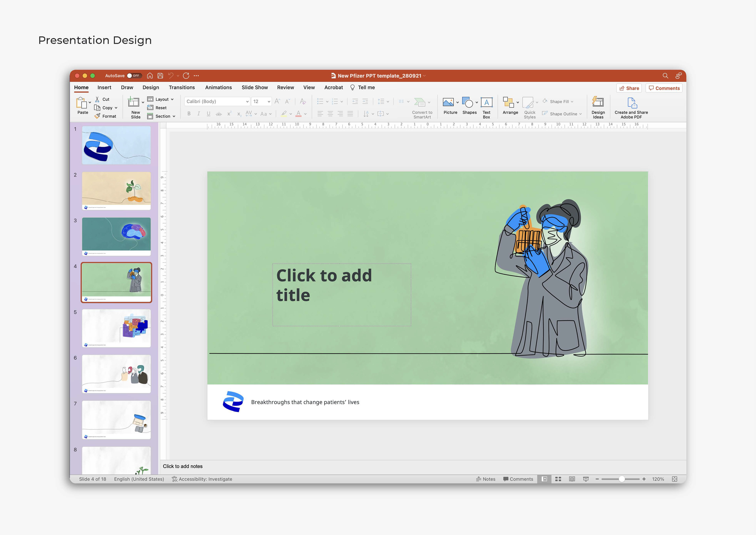
Task: Click the Home icon in title bar
Action: click(x=150, y=75)
